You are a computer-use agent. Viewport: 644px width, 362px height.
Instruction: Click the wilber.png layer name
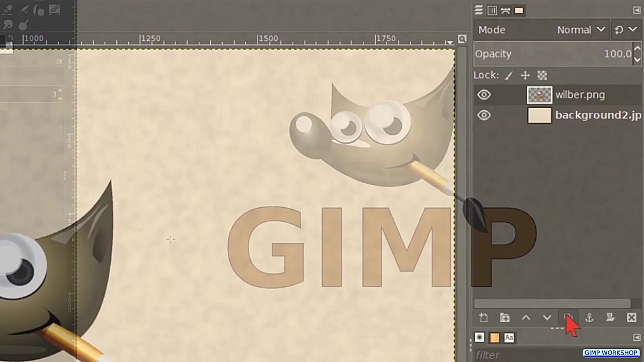coord(580,95)
